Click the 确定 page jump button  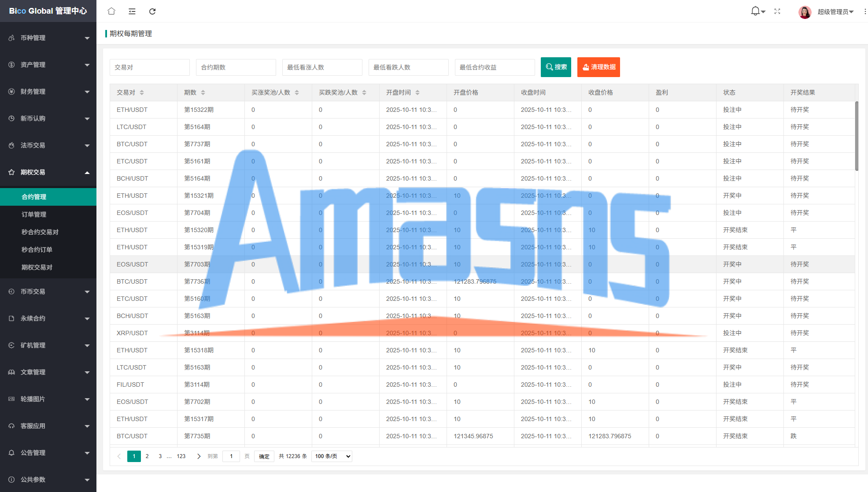[x=264, y=456]
